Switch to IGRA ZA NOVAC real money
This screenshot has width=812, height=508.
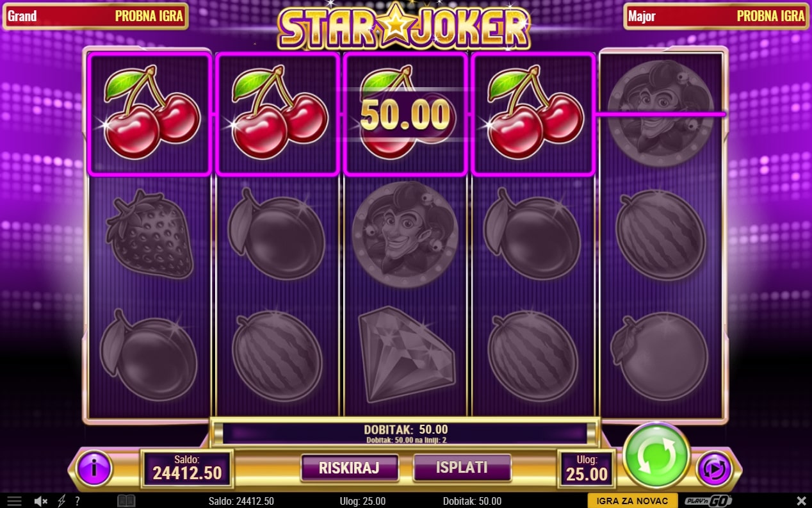(x=632, y=501)
